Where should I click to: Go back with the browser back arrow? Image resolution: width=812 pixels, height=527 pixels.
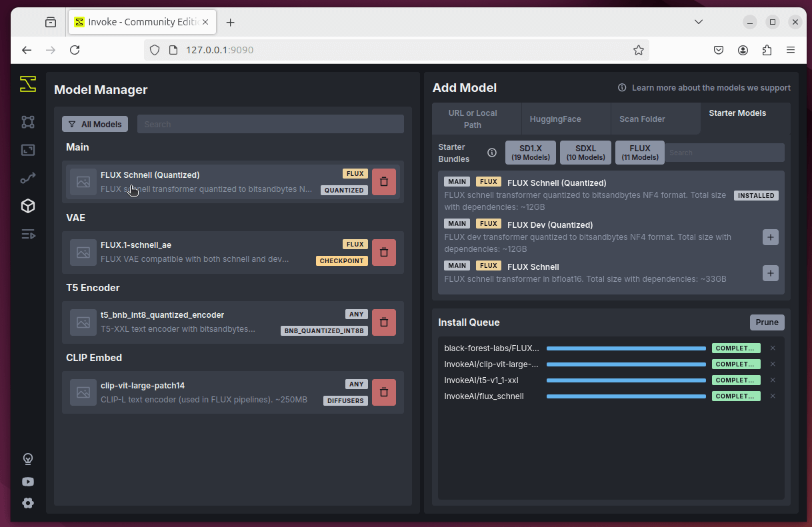[x=27, y=50]
